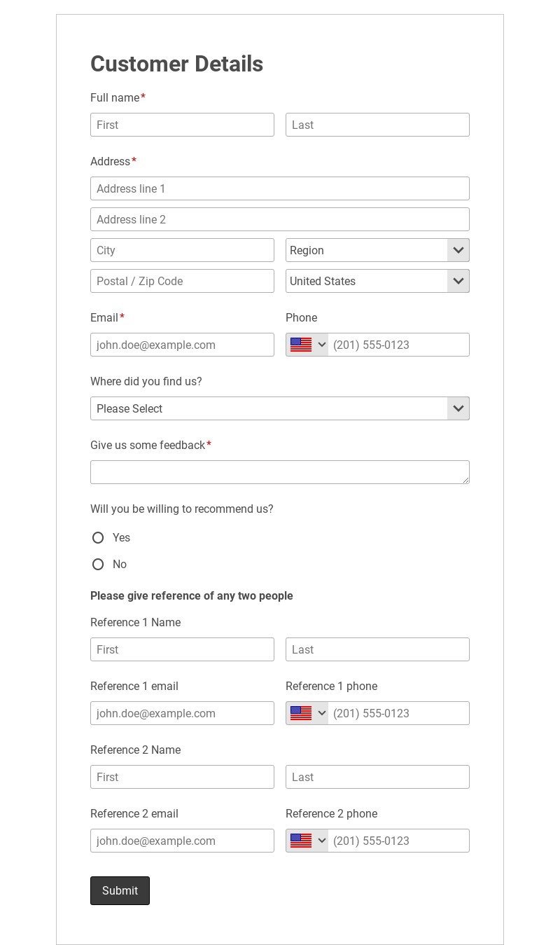The height and width of the screenshot is (945, 560).
Task: Click the main Email input field
Action: coord(182,345)
